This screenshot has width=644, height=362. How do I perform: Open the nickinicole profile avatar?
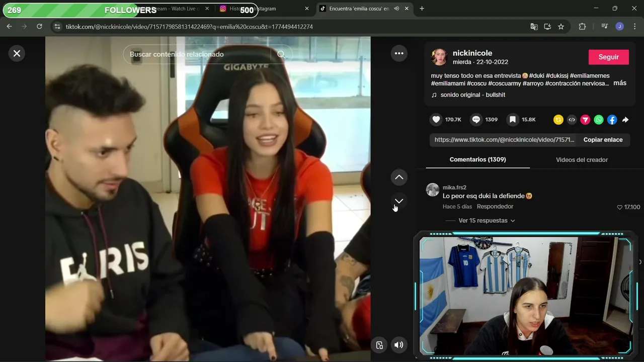click(439, 57)
